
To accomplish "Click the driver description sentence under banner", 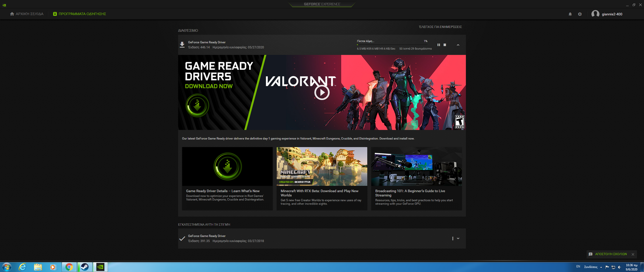I will click(298, 139).
